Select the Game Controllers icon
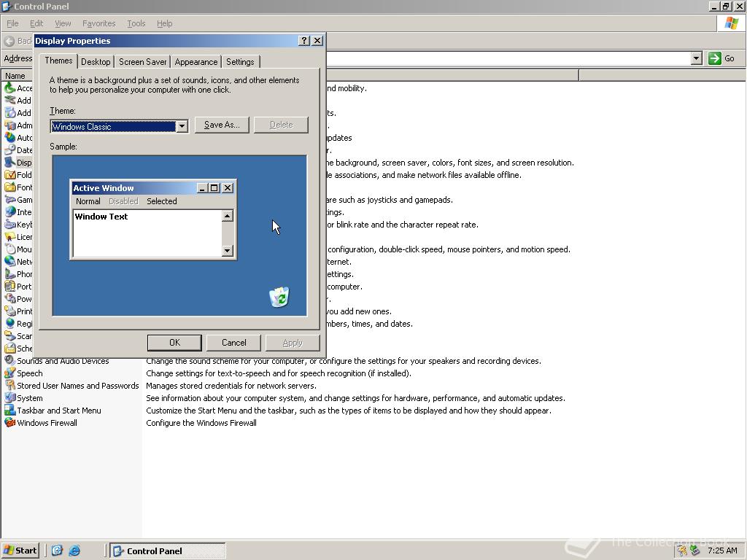The image size is (747, 560). (9, 200)
